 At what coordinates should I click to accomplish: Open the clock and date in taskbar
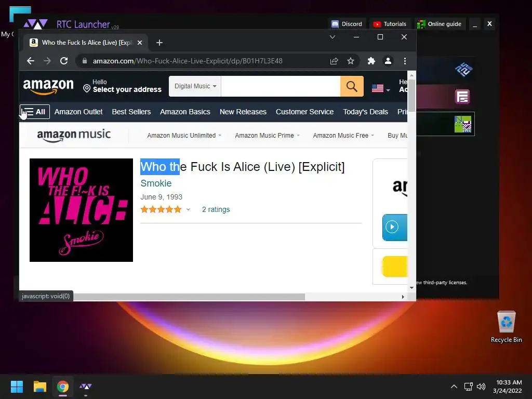coord(508,387)
